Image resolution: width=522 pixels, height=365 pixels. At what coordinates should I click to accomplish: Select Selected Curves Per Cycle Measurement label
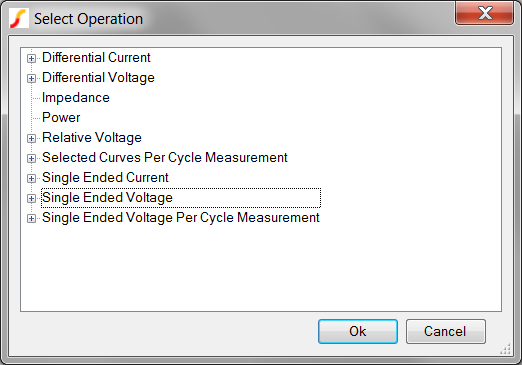pos(165,158)
